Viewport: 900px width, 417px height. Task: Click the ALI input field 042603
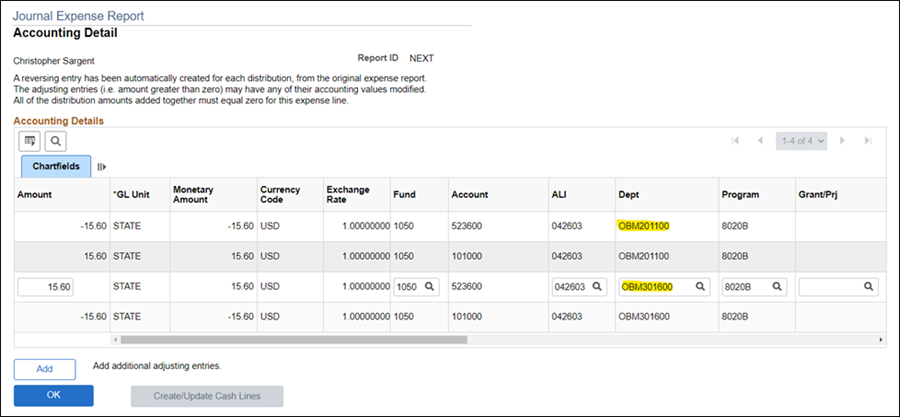[x=580, y=287]
